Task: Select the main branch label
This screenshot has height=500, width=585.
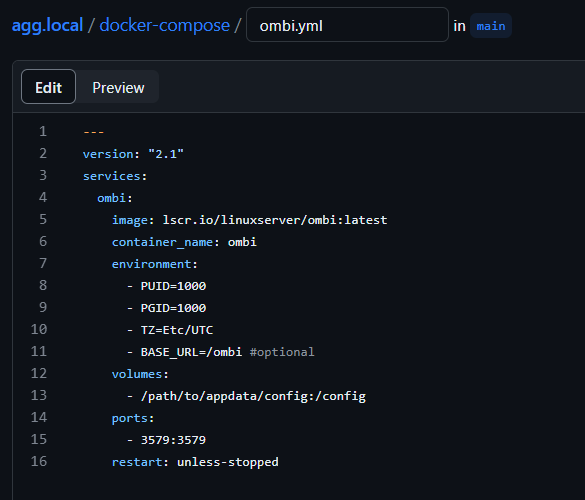Action: [491, 26]
